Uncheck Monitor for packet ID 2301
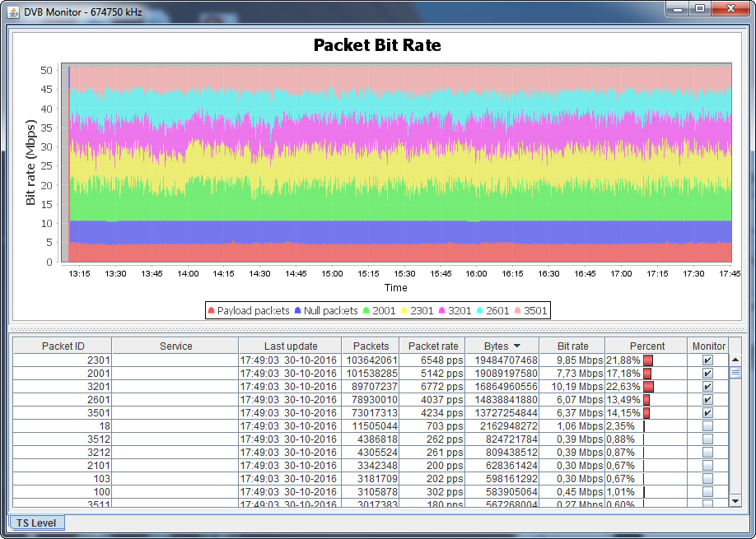Viewport: 756px width, 539px height. (x=707, y=360)
